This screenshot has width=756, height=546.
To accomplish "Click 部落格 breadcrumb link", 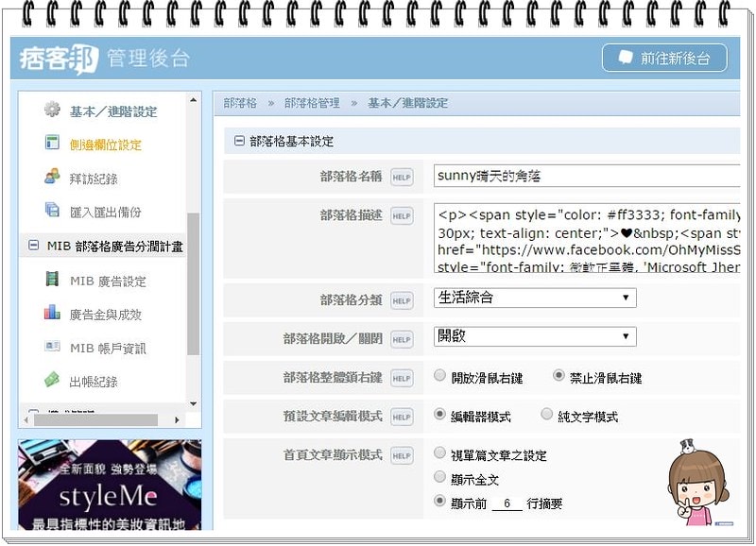I will 243,102.
